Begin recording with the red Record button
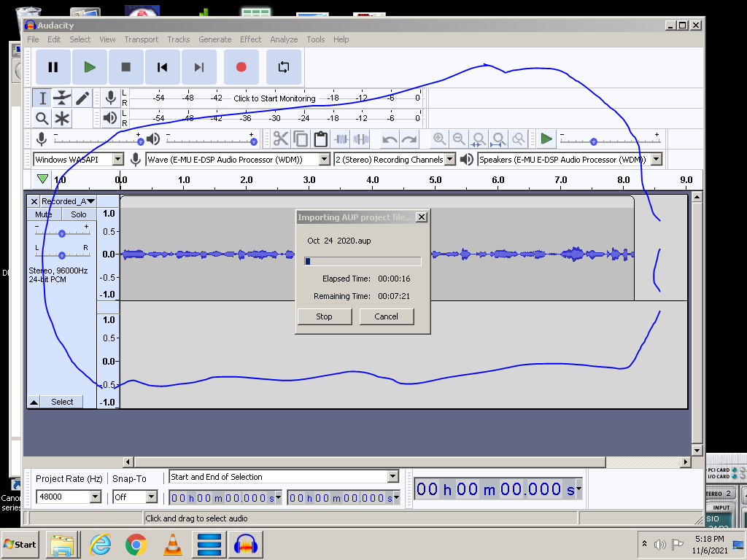This screenshot has width=747, height=560. 241,67
